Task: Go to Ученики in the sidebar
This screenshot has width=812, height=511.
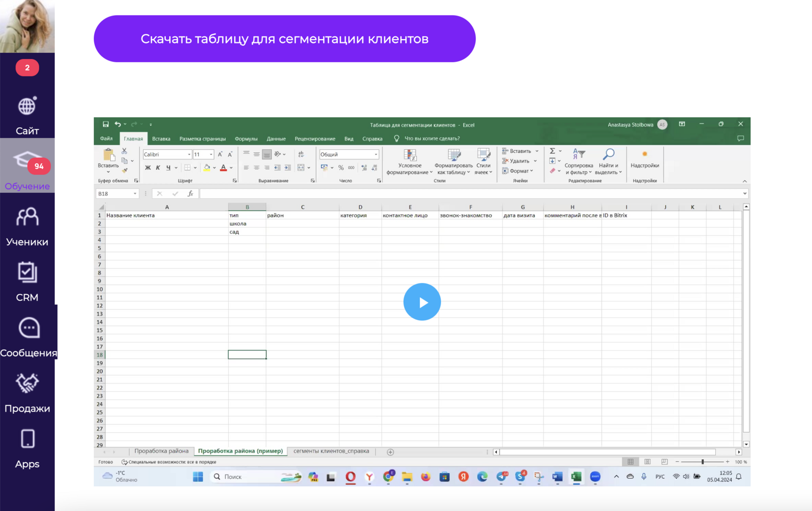Action: tap(27, 227)
